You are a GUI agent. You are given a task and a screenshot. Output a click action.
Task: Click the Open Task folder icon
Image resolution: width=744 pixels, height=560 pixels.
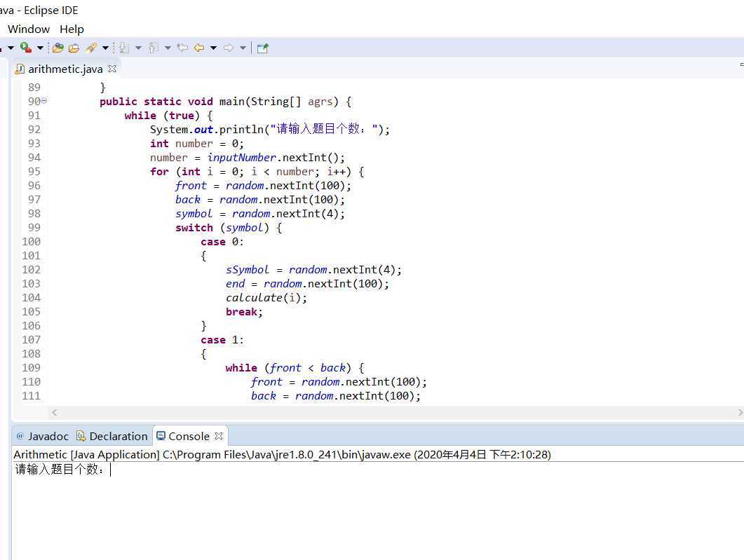74,48
